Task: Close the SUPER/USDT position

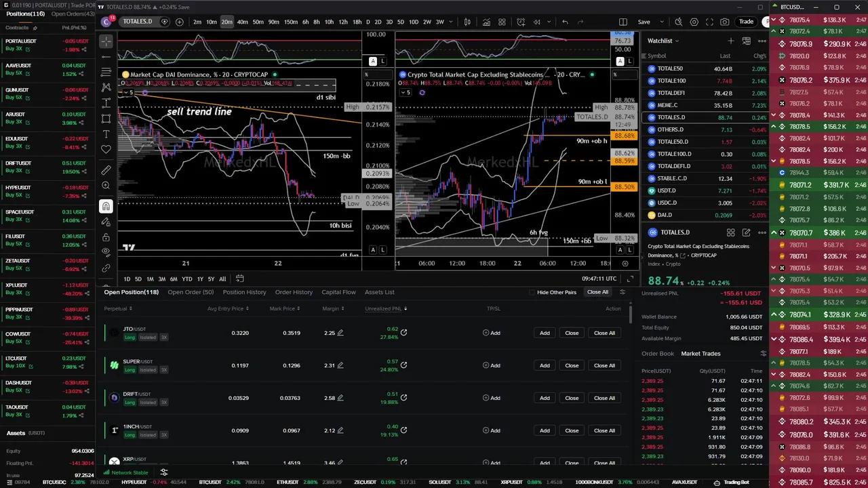Action: [571, 365]
